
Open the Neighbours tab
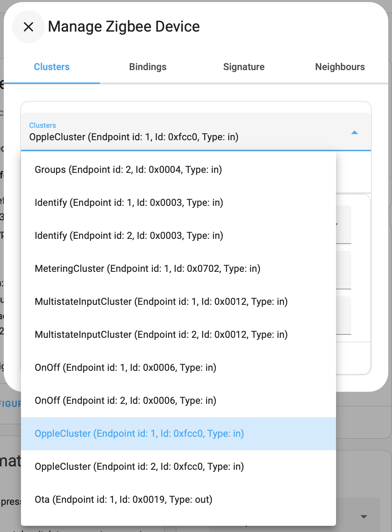(x=340, y=67)
